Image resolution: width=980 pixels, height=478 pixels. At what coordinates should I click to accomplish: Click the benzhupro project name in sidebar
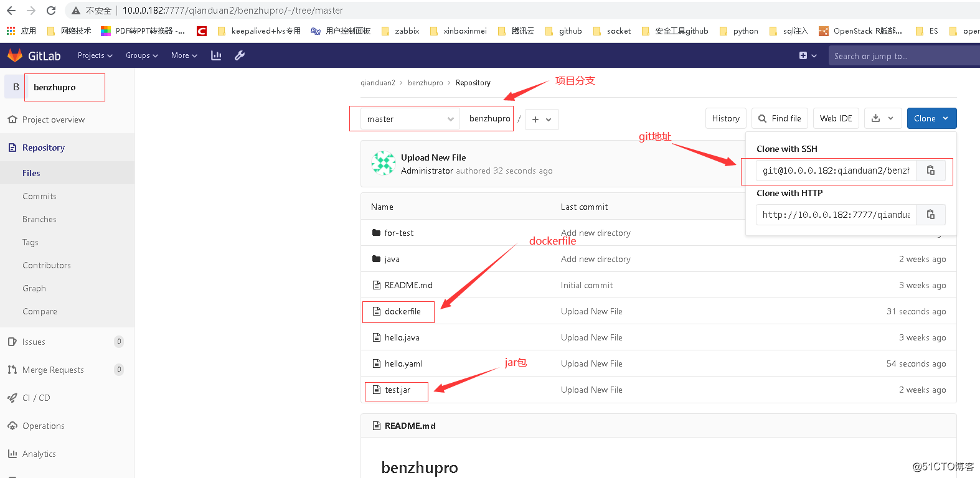pos(55,87)
